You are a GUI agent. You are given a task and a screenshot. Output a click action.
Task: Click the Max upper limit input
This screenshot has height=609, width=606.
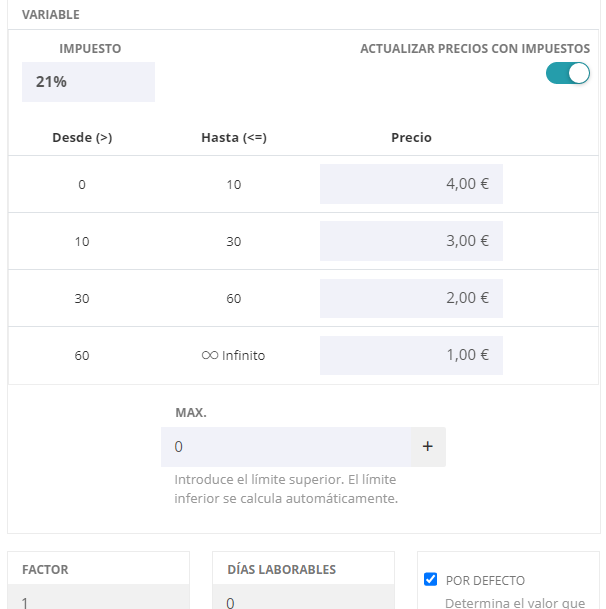(x=286, y=447)
